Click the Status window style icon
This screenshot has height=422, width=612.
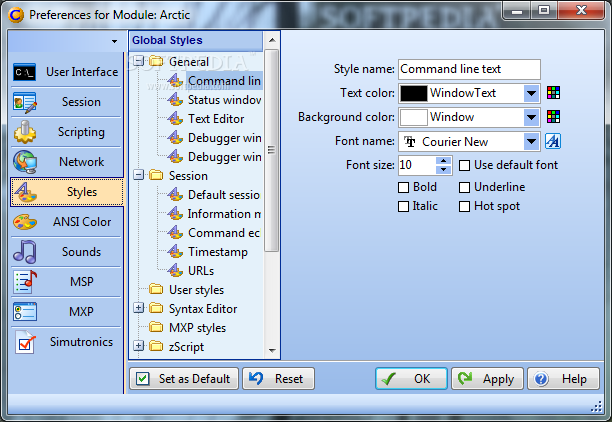point(175,100)
